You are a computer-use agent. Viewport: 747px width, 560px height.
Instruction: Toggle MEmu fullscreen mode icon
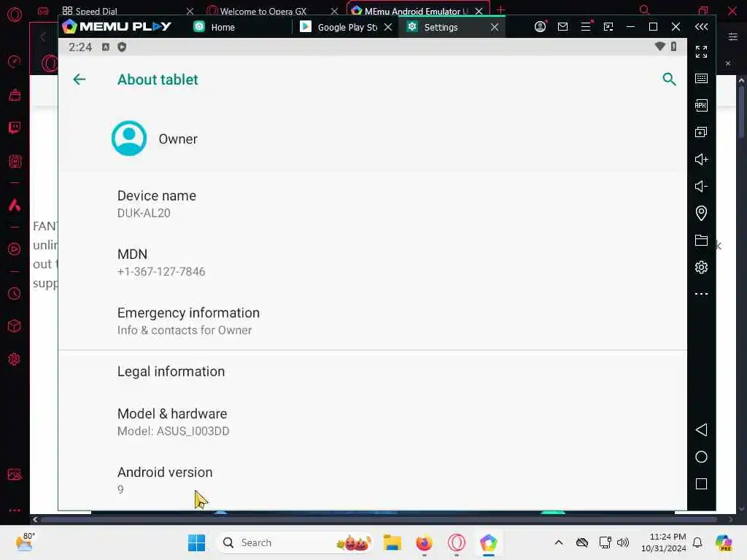[x=701, y=52]
